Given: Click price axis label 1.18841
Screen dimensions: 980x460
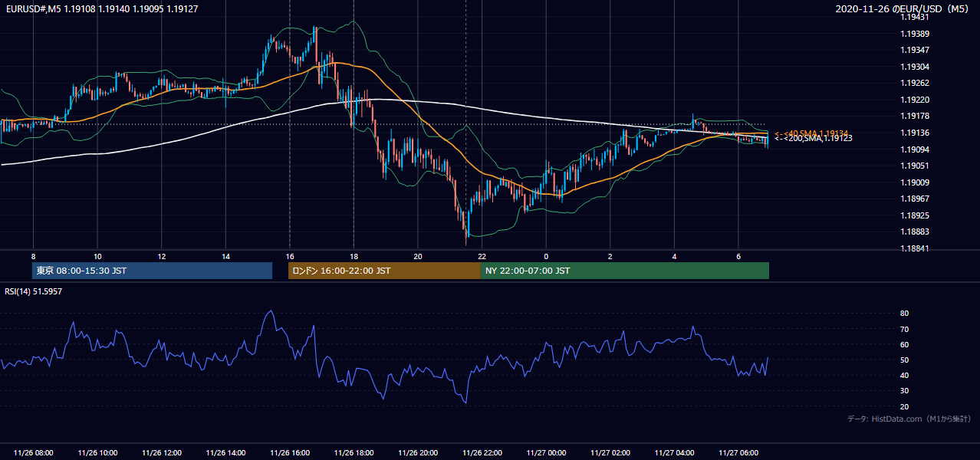Looking at the screenshot, I should pos(915,248).
